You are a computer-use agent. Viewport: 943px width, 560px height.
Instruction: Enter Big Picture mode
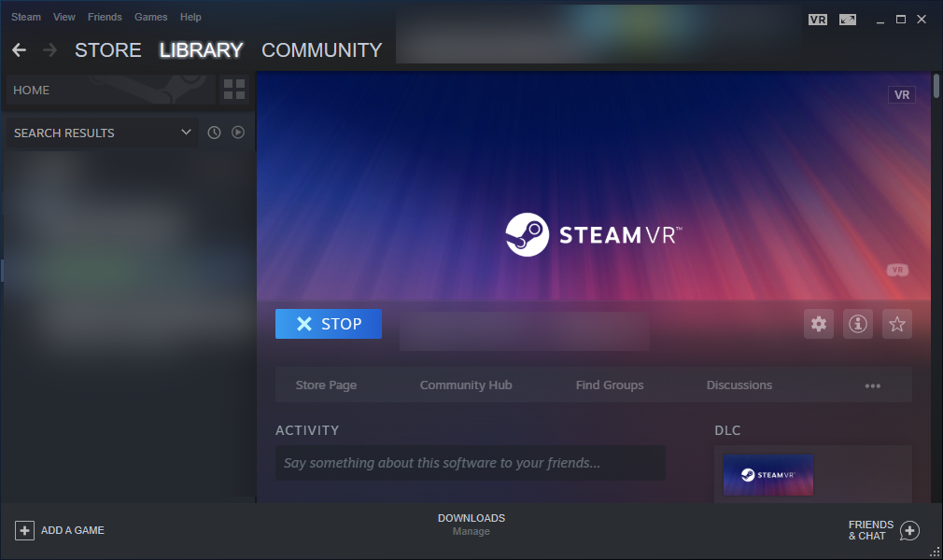[847, 18]
